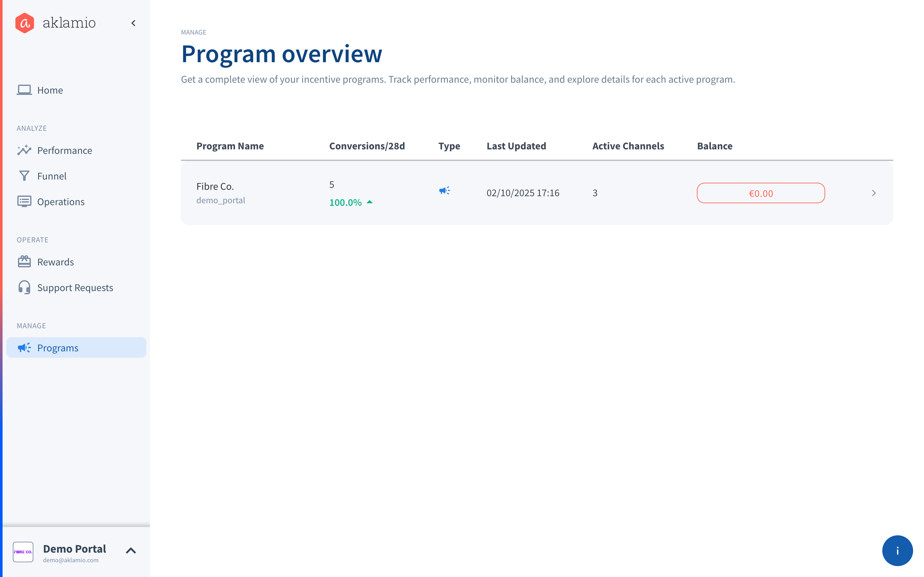The height and width of the screenshot is (577, 924).
Task: Open the Performance menu item
Action: (x=64, y=150)
